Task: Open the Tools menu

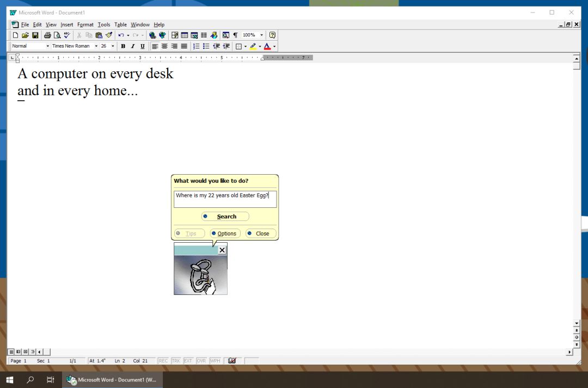Action: pos(104,24)
